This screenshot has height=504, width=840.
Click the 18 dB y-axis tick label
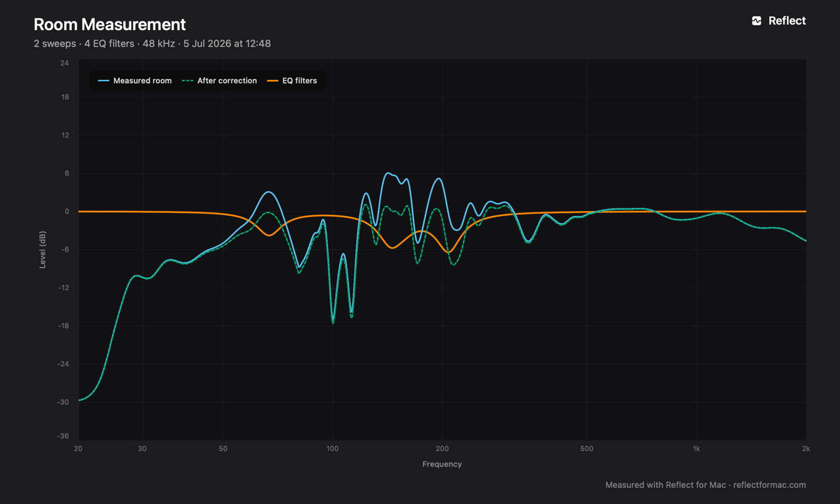click(x=65, y=97)
